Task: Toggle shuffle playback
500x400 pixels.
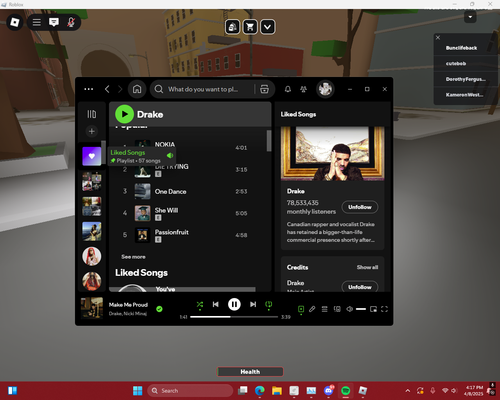Action: pyautogui.click(x=200, y=304)
